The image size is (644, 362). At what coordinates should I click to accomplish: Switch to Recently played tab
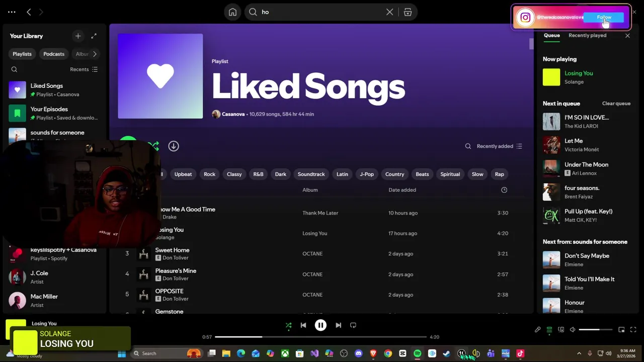[x=587, y=36]
